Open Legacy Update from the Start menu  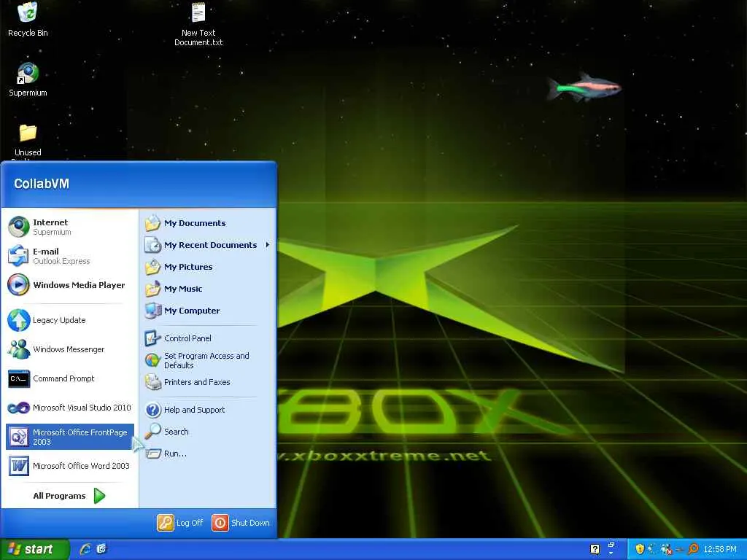pyautogui.click(x=69, y=320)
